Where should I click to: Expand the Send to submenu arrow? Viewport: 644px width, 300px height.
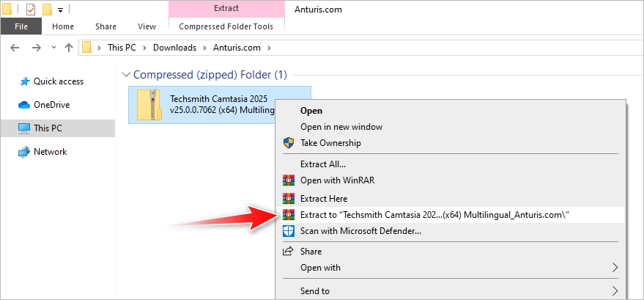pos(615,291)
